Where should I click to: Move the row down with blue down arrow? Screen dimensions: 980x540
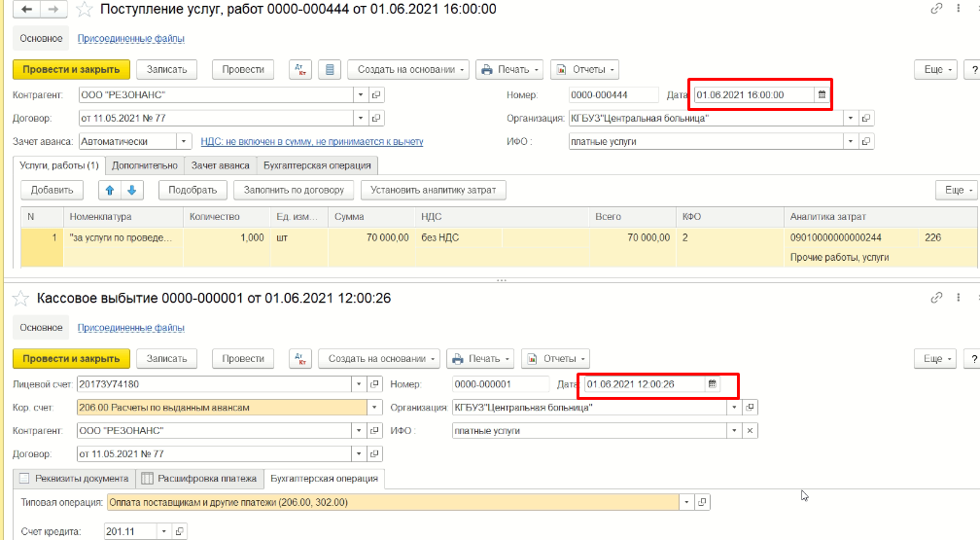tap(131, 190)
